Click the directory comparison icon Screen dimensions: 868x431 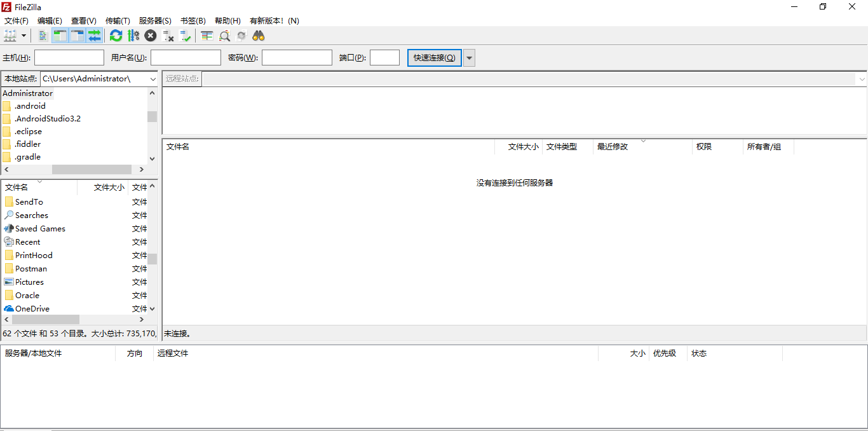(224, 36)
